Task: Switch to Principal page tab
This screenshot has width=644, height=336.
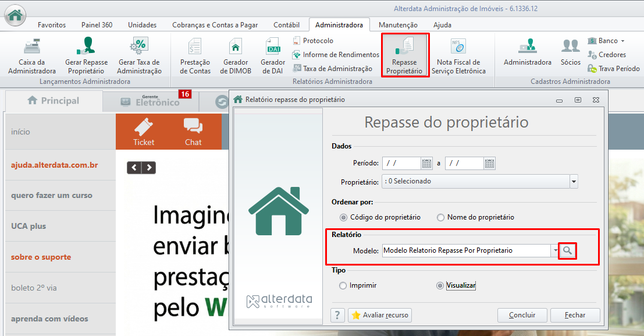Action: click(54, 101)
